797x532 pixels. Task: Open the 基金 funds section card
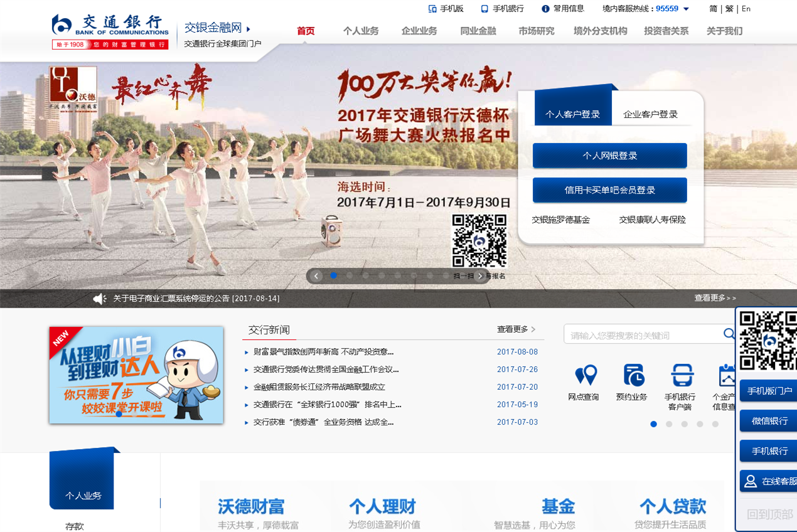535,514
